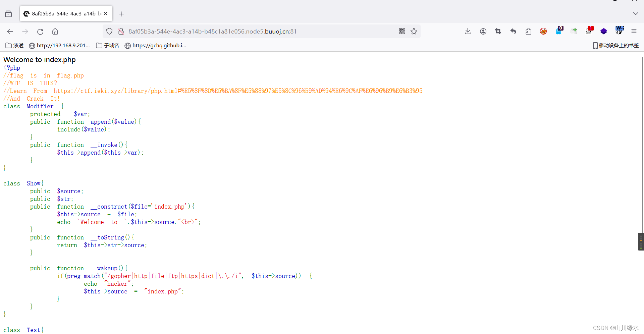The image size is (644, 334).
Task: Open the extensions puzzle piece menu
Action: pos(528,32)
